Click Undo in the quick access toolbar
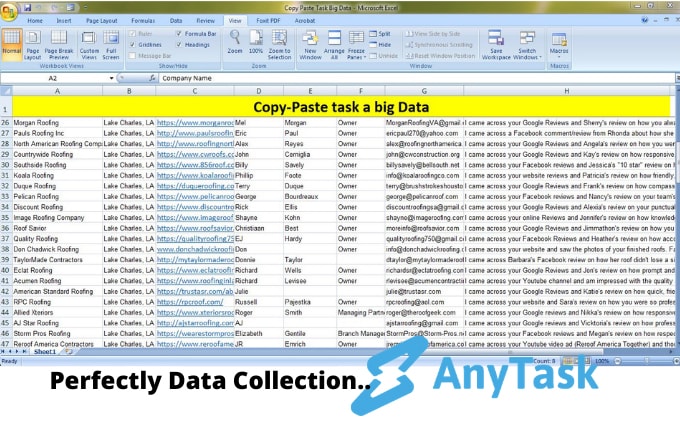Viewport: 680px width, 425px height. pos(41,7)
